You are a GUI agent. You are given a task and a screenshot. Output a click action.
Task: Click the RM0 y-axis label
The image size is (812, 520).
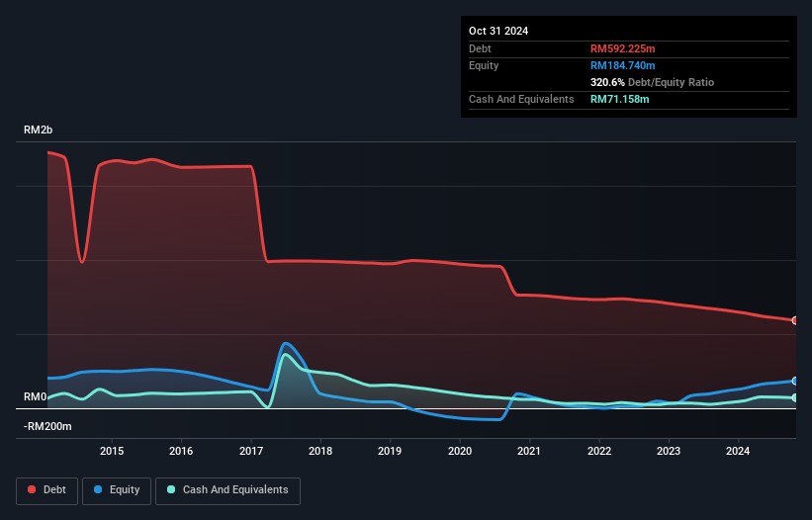tap(36, 396)
